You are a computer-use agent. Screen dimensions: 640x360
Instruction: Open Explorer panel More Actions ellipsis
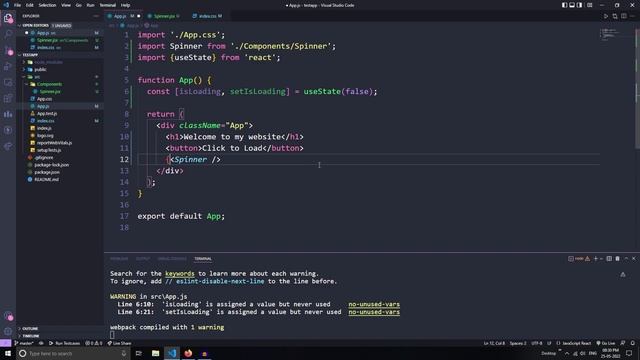(96, 16)
